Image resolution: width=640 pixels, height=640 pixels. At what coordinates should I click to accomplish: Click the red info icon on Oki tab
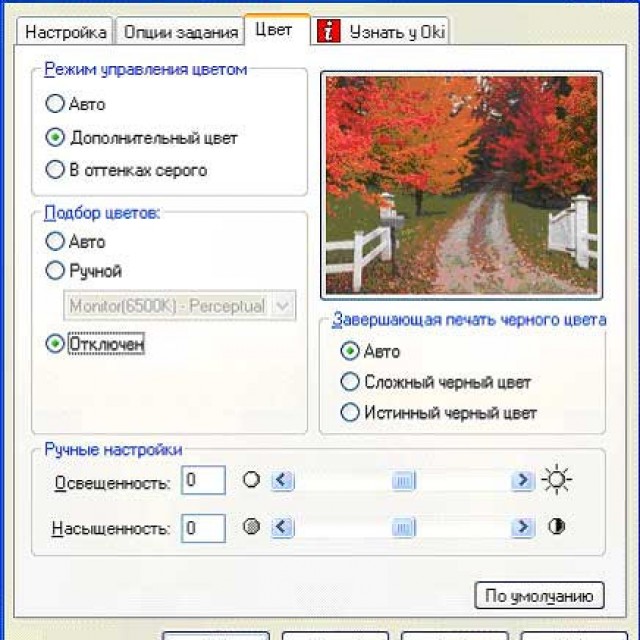point(329,31)
